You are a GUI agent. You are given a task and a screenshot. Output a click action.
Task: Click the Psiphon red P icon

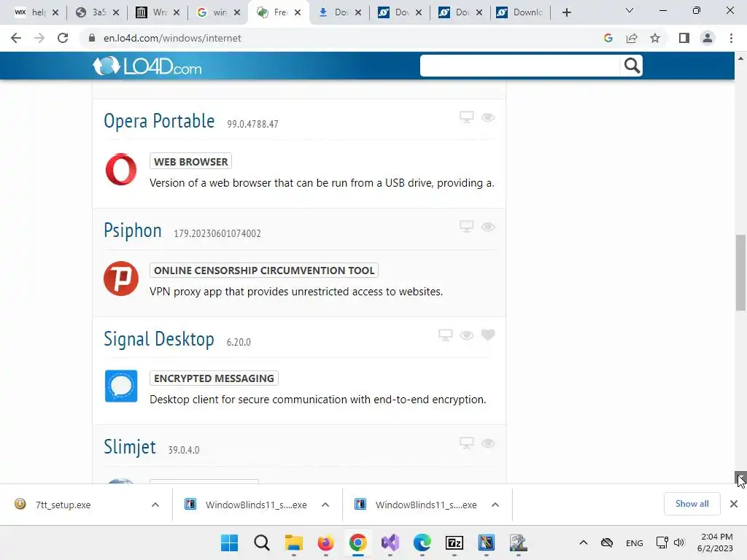tap(121, 278)
